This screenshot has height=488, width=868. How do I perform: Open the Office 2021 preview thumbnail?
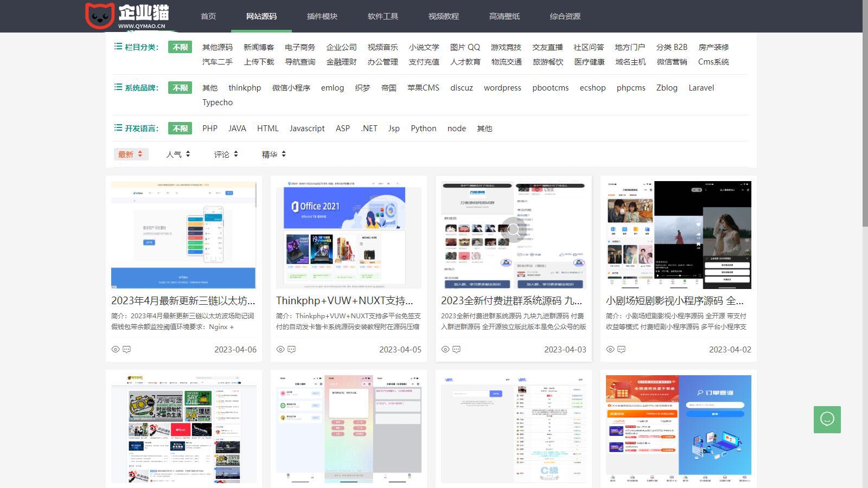(x=349, y=235)
